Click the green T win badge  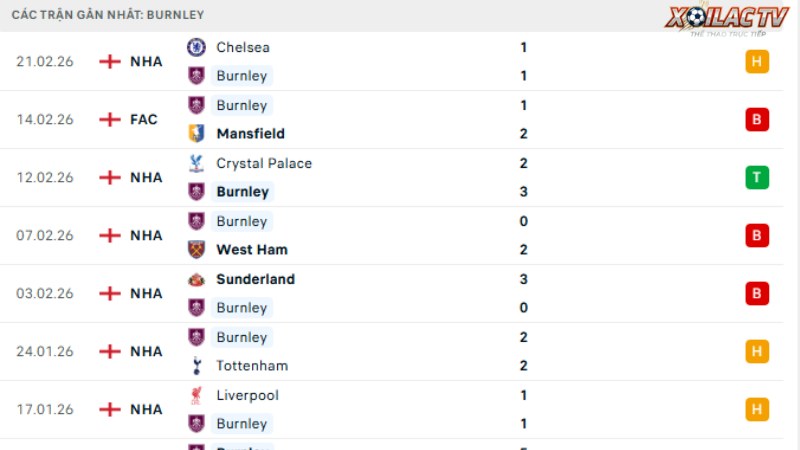(x=757, y=177)
